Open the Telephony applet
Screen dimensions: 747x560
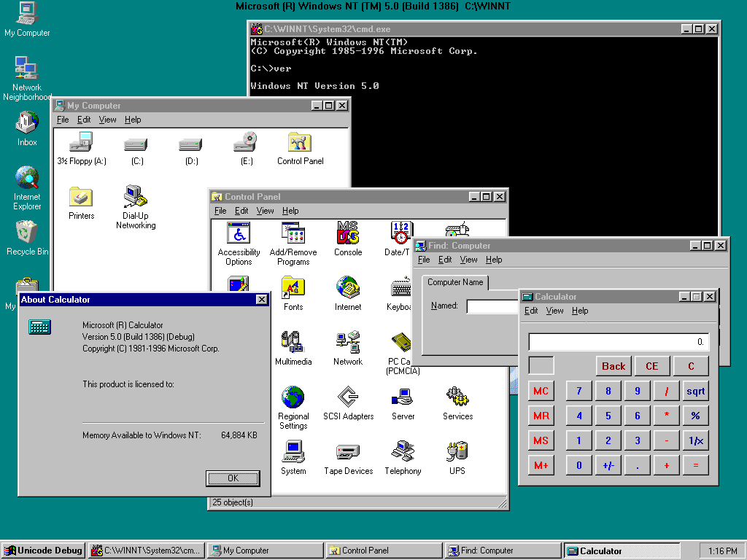pyautogui.click(x=403, y=452)
